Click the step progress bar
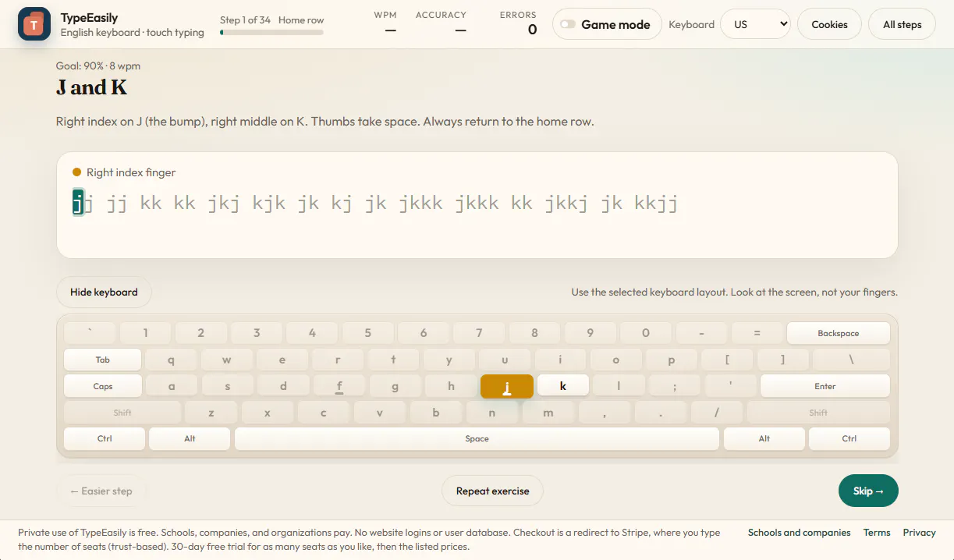954x560 pixels. coord(271,33)
